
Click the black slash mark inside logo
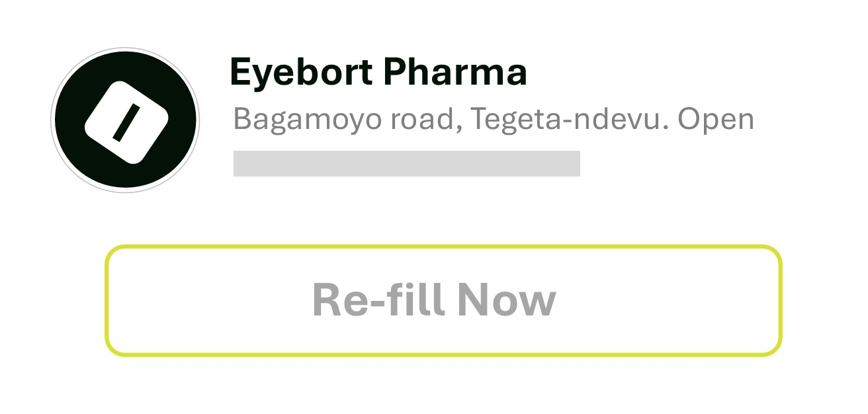pyautogui.click(x=126, y=122)
